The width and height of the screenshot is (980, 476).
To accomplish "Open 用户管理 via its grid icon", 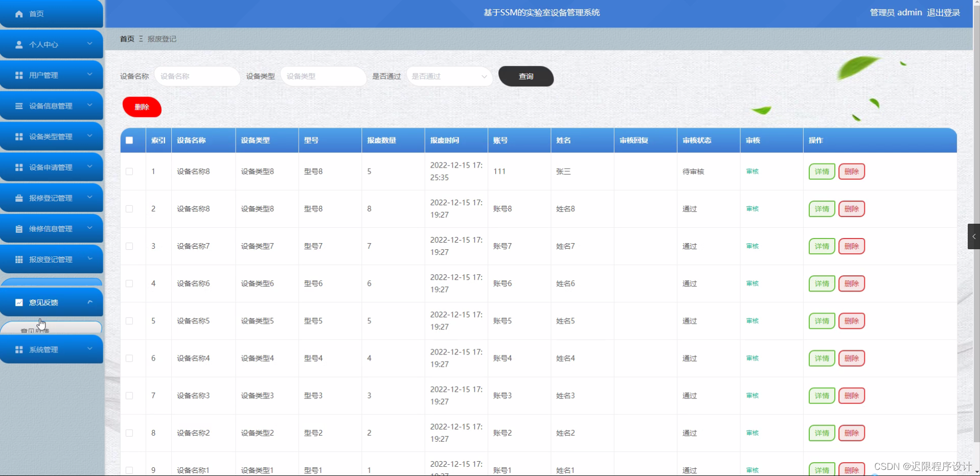I will click(x=18, y=75).
